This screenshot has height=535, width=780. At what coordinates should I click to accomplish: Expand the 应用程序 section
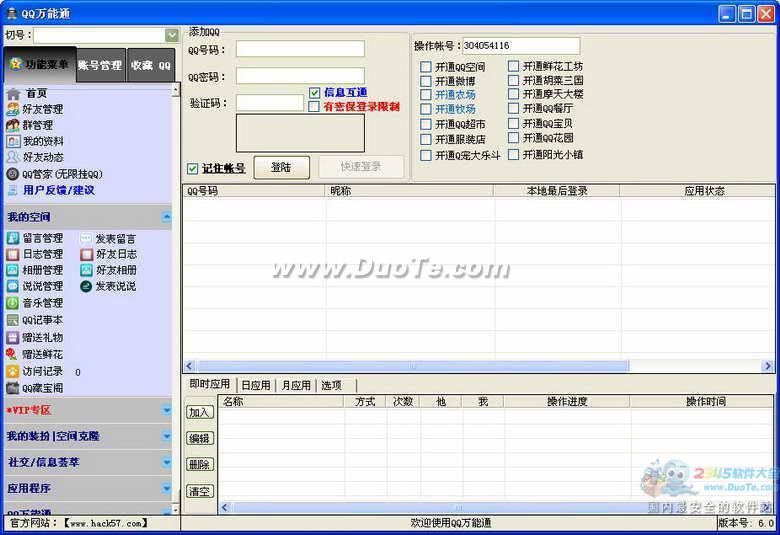click(167, 488)
